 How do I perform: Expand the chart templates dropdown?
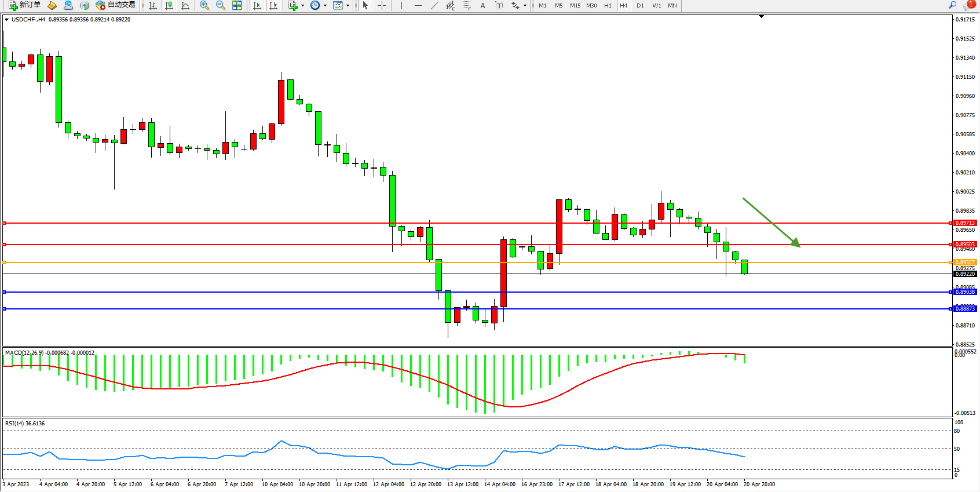click(x=348, y=5)
